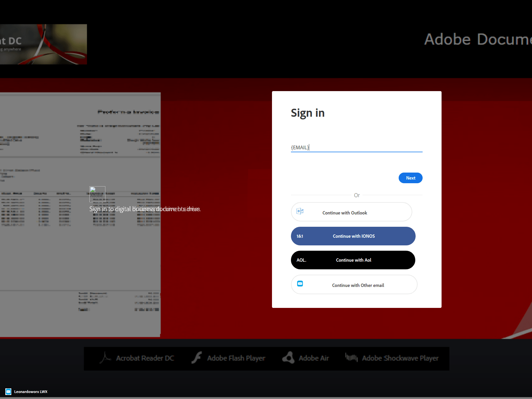Choose Continue with Other email
532x399 pixels.
click(354, 285)
